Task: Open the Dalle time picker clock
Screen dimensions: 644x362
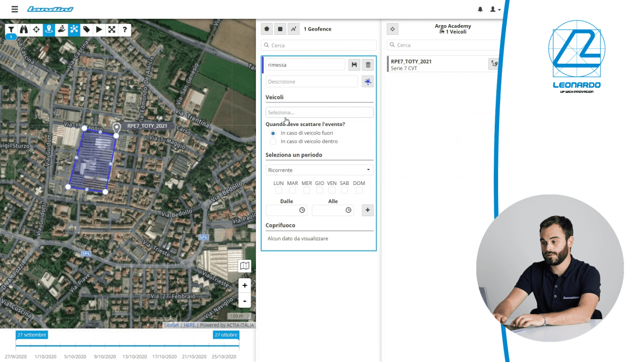Action: [302, 210]
